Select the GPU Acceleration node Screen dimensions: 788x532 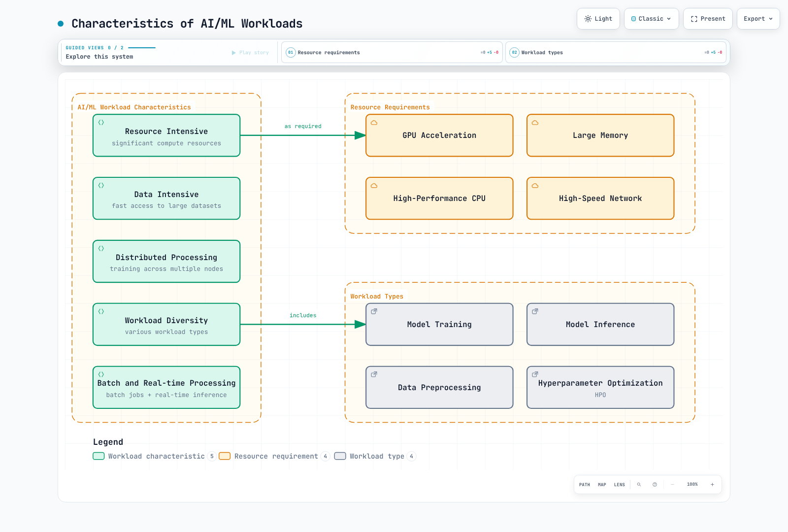tap(439, 135)
